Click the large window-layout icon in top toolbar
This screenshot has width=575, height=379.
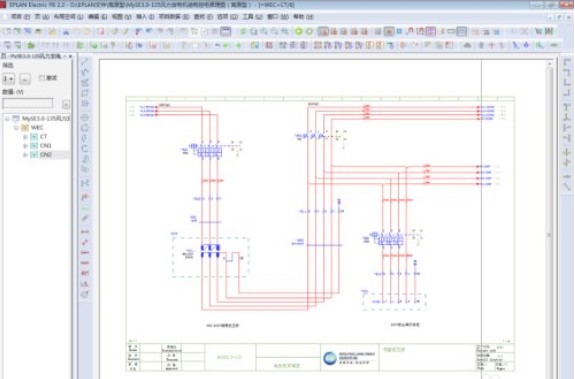click(x=226, y=32)
